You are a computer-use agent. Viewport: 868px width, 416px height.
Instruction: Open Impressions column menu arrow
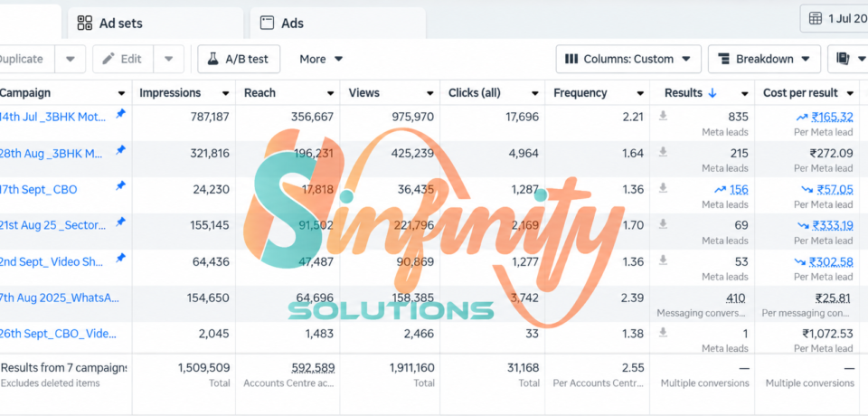pyautogui.click(x=225, y=93)
